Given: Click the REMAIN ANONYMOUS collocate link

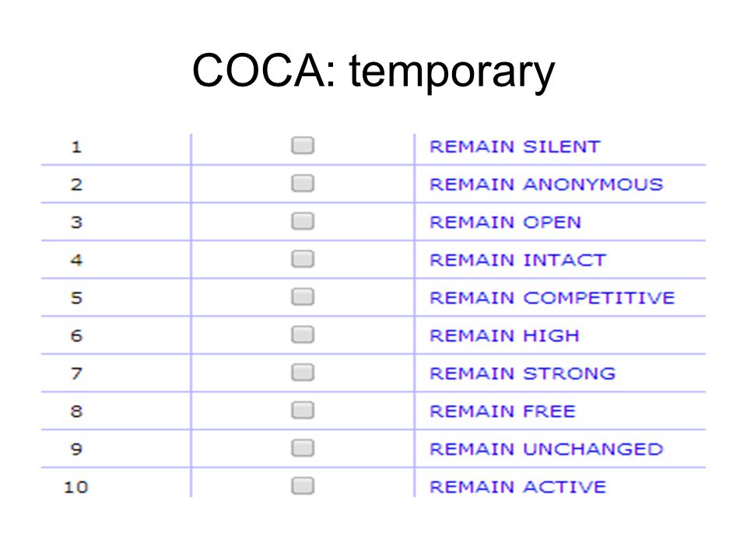Looking at the screenshot, I should coord(546,184).
